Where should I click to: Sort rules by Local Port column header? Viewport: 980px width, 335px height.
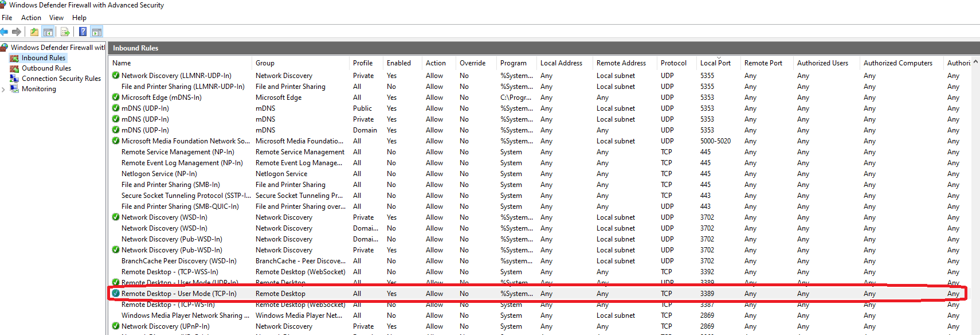[715, 63]
